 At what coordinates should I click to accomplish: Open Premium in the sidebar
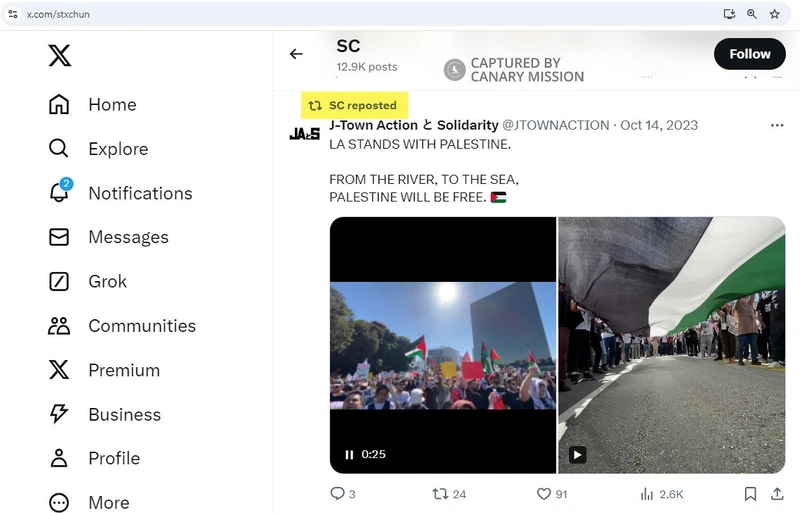point(60,370)
